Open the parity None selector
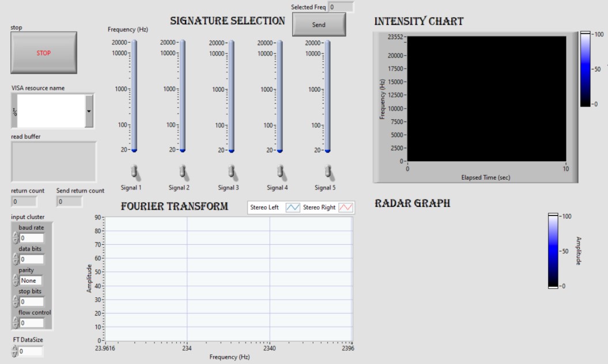608x364 pixels. tap(31, 280)
